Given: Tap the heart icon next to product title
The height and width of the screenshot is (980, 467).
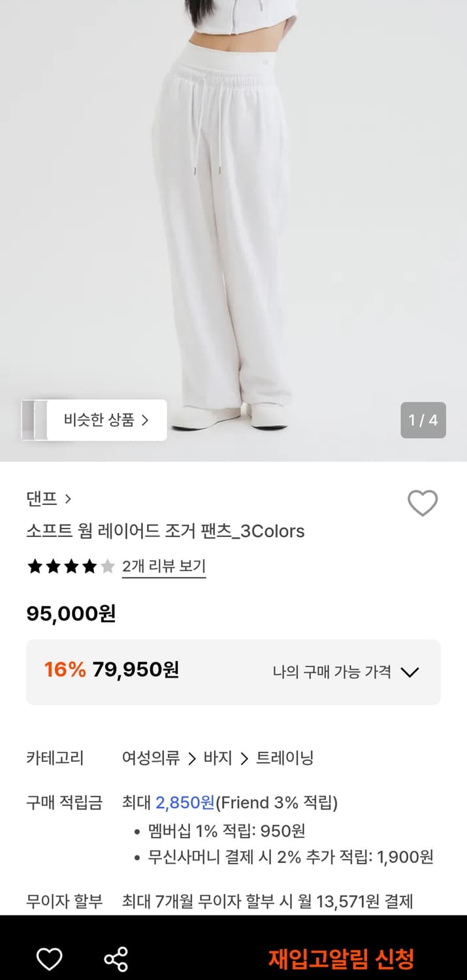Looking at the screenshot, I should 421,503.
